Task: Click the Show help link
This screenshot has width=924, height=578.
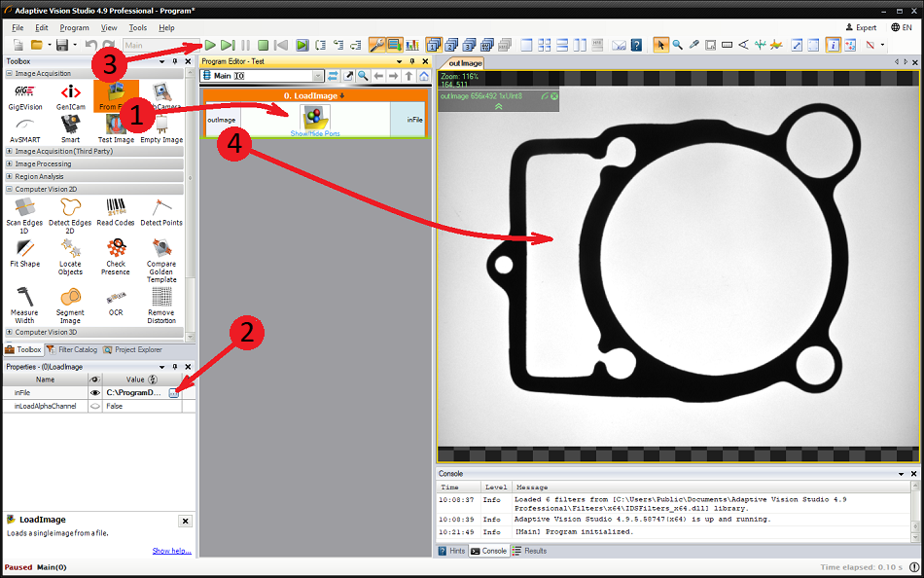Action: [x=171, y=551]
